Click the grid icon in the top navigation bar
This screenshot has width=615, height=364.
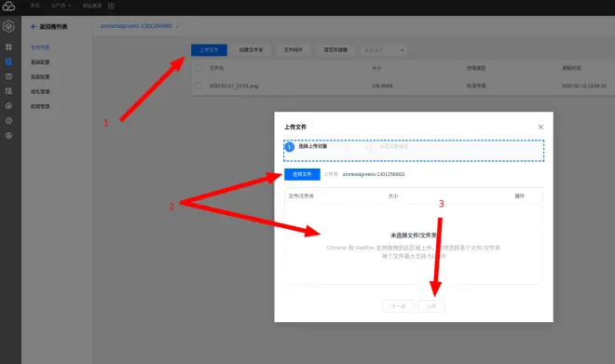111,6
